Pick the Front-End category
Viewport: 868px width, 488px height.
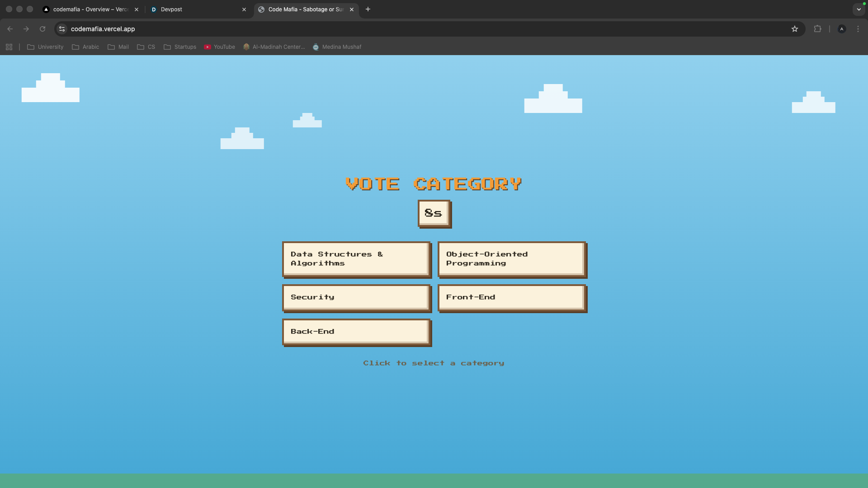tap(511, 297)
